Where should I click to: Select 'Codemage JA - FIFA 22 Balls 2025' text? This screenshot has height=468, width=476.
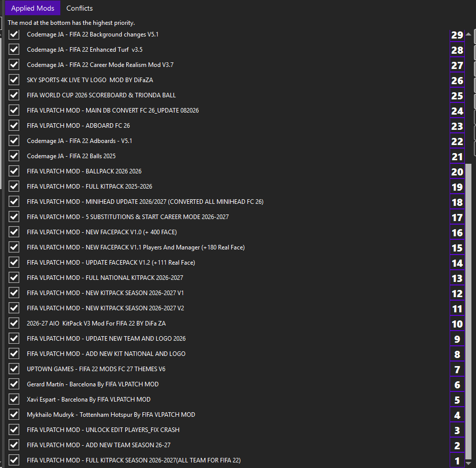[x=71, y=156]
